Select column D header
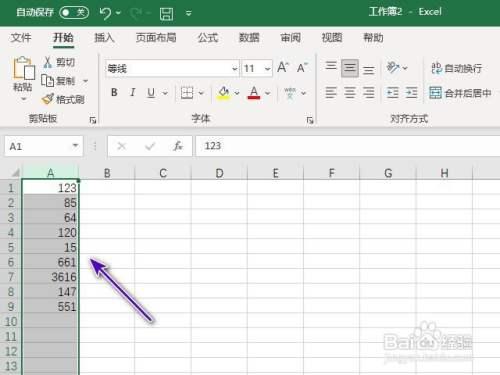 (219, 173)
